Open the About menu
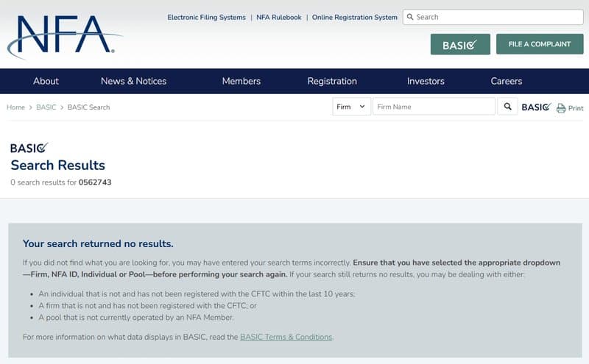The height and width of the screenshot is (364, 589). point(46,81)
